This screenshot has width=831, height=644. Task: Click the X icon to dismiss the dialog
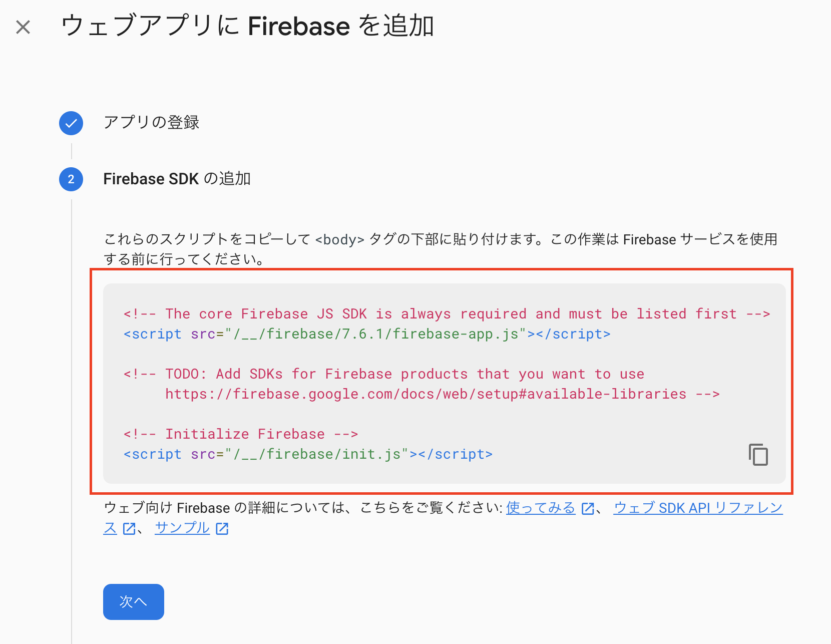(23, 26)
